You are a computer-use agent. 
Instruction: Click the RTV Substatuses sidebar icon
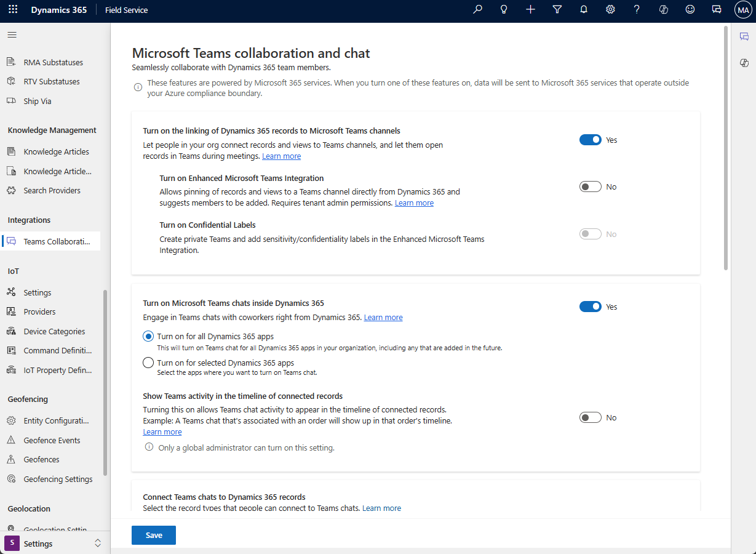click(11, 81)
